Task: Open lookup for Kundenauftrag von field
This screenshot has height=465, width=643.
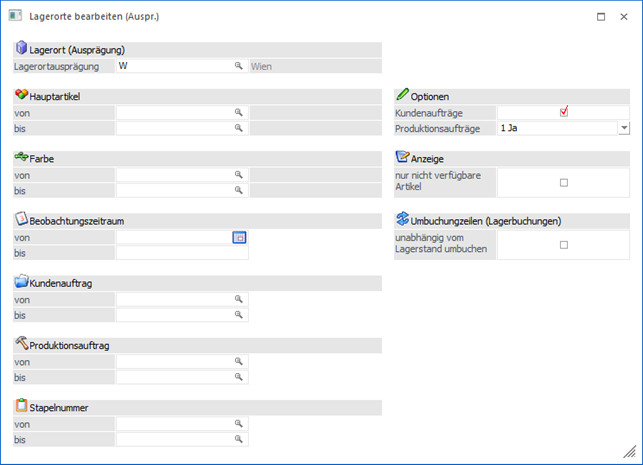Action: (x=239, y=299)
